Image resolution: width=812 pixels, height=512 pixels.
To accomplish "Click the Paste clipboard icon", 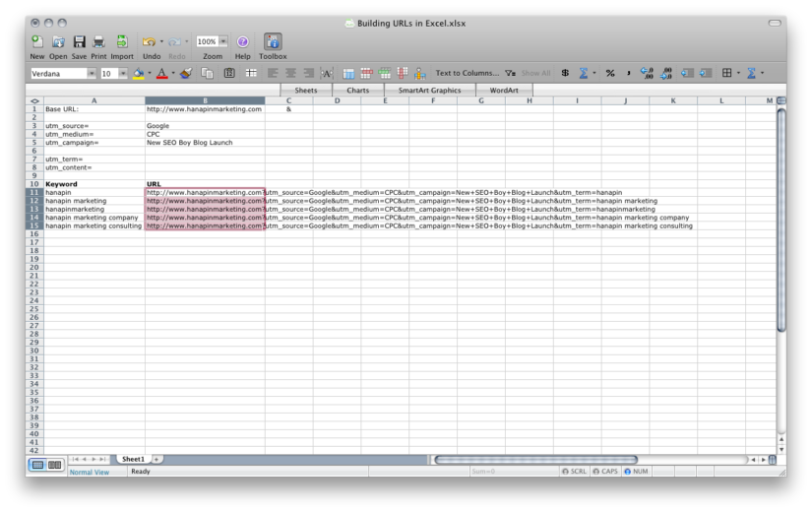I will click(x=229, y=74).
